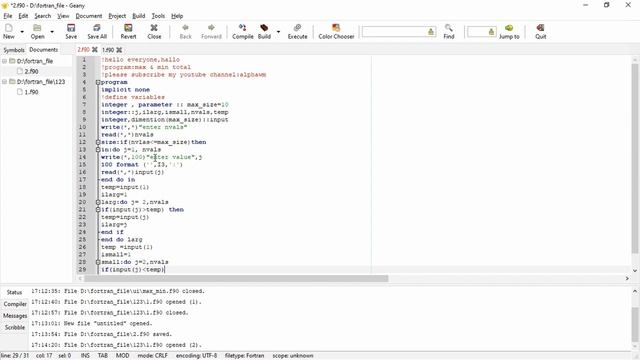Switch to the Scribble tab
The width and height of the screenshot is (640, 360).
point(15,327)
